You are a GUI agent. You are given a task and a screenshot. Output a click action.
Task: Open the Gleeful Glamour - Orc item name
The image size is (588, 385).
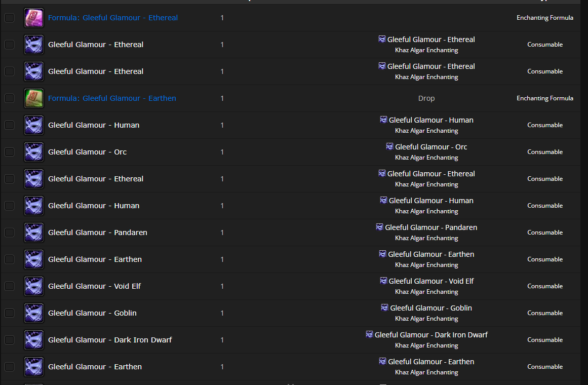coord(88,152)
